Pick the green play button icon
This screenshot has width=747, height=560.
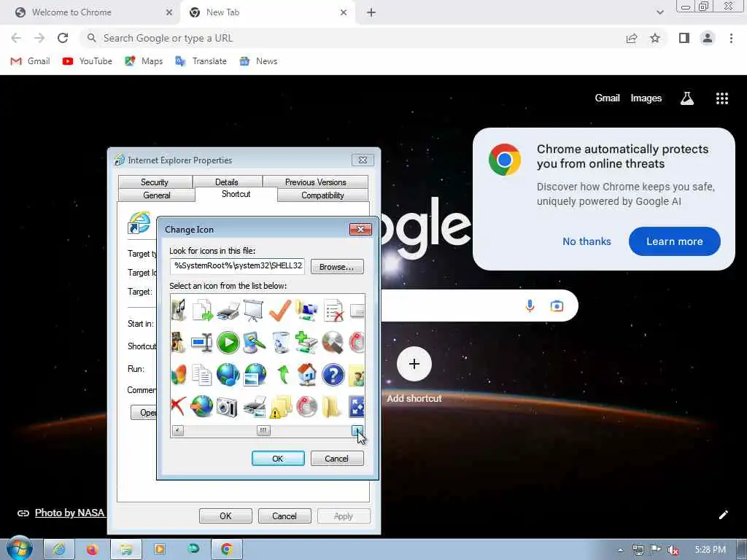[x=228, y=343]
